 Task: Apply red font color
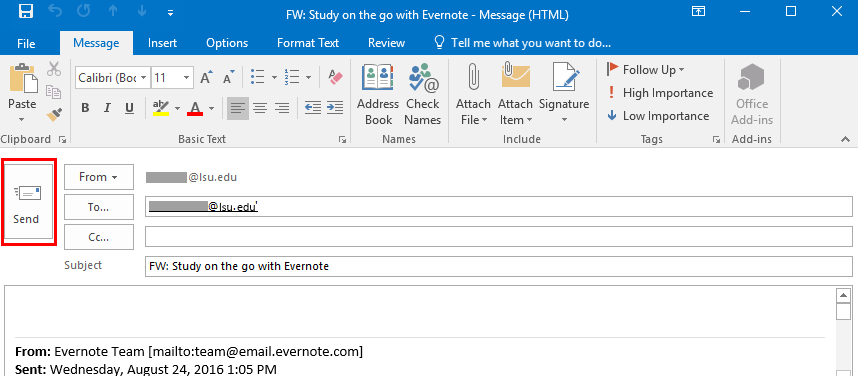tap(195, 108)
